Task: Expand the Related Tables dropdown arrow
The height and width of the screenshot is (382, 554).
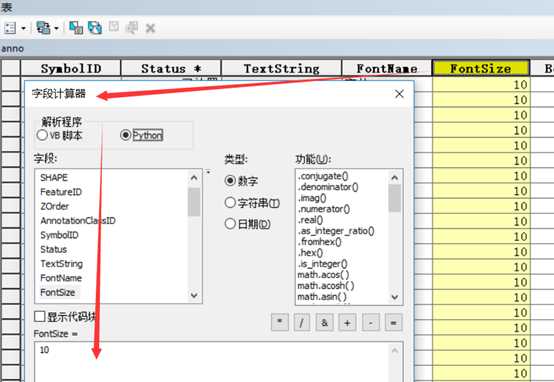Action: (56, 28)
